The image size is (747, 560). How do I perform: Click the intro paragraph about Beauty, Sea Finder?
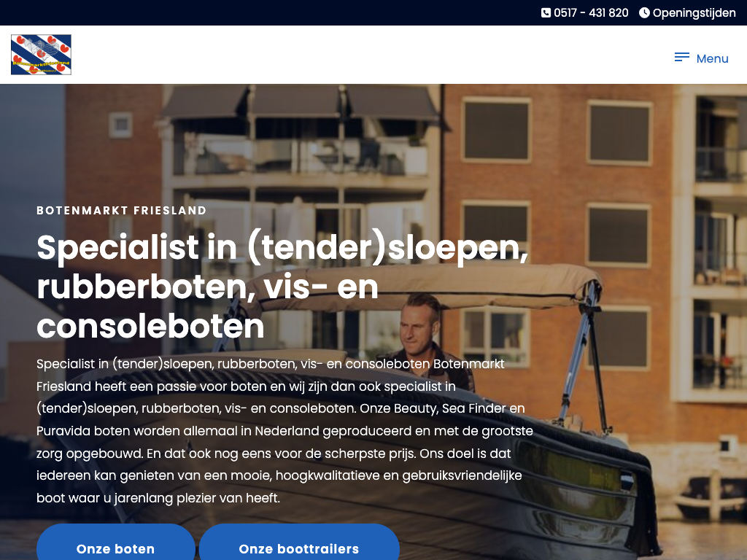285,431
